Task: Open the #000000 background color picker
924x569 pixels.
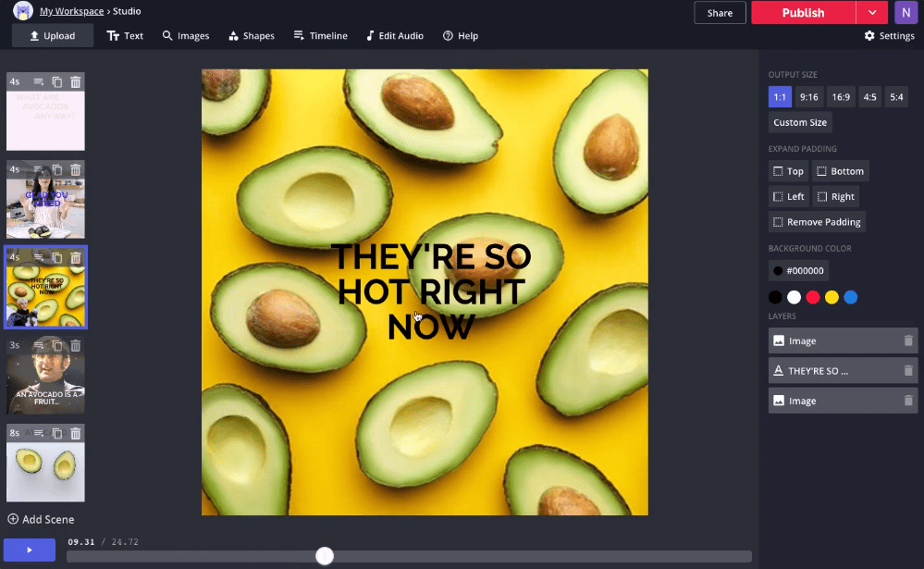Action: coord(799,271)
